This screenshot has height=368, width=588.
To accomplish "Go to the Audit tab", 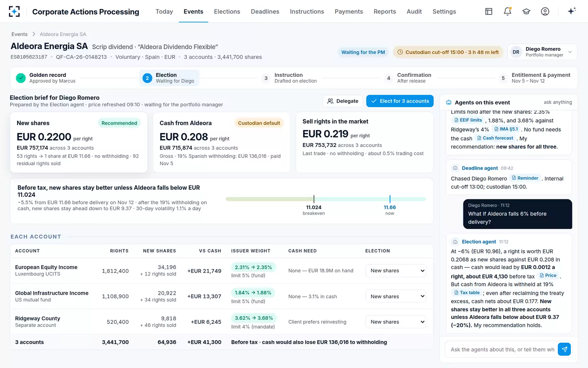I will click(414, 11).
